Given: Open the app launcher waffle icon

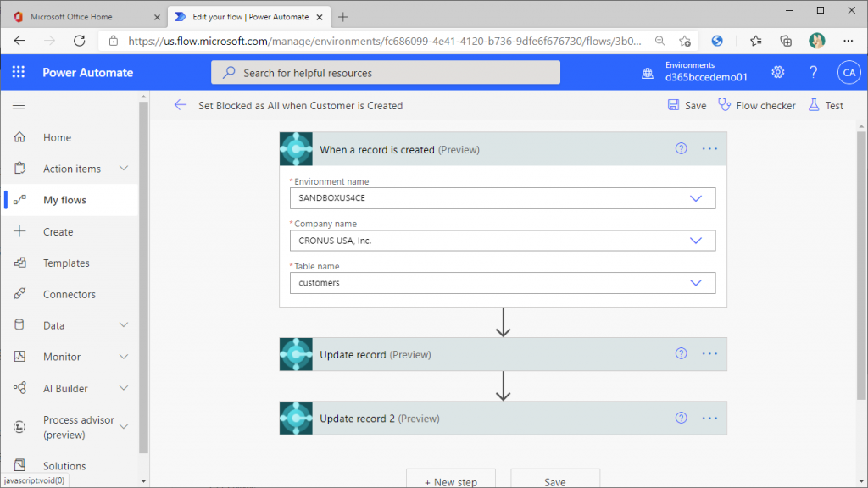Looking at the screenshot, I should click(19, 72).
